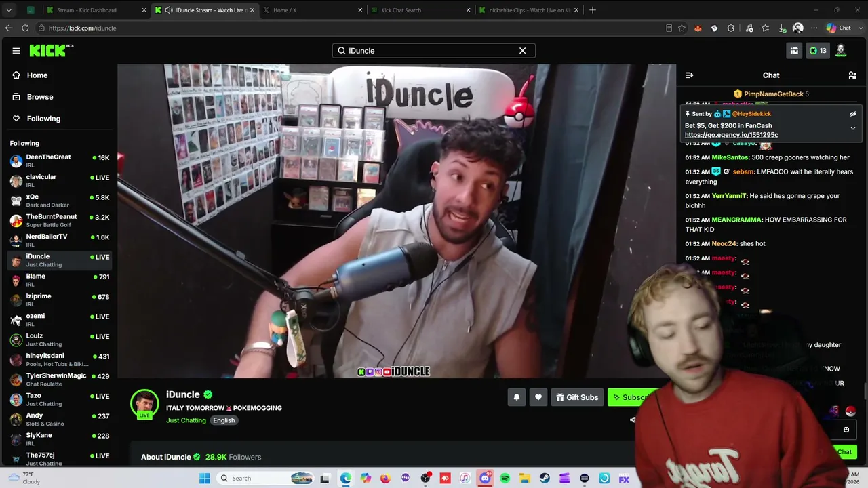The height and width of the screenshot is (488, 868).
Task: Switch to the Kick Chat Search tab
Action: click(x=420, y=10)
